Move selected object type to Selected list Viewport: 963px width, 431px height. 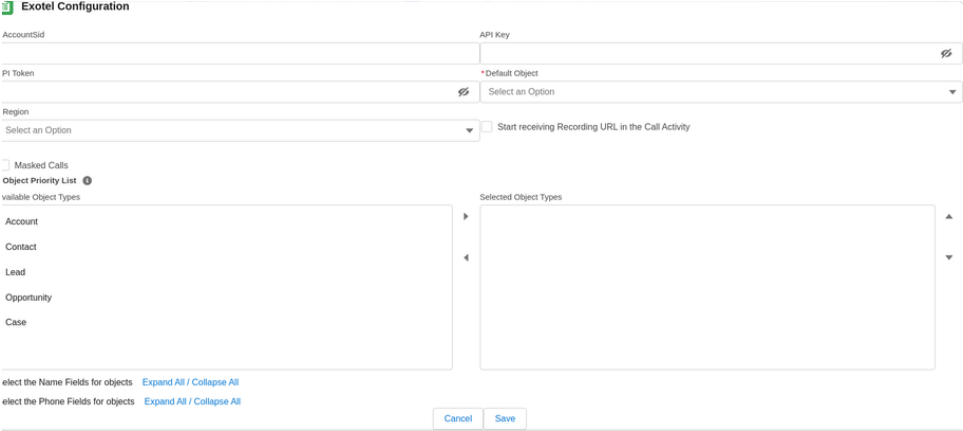[x=466, y=216]
